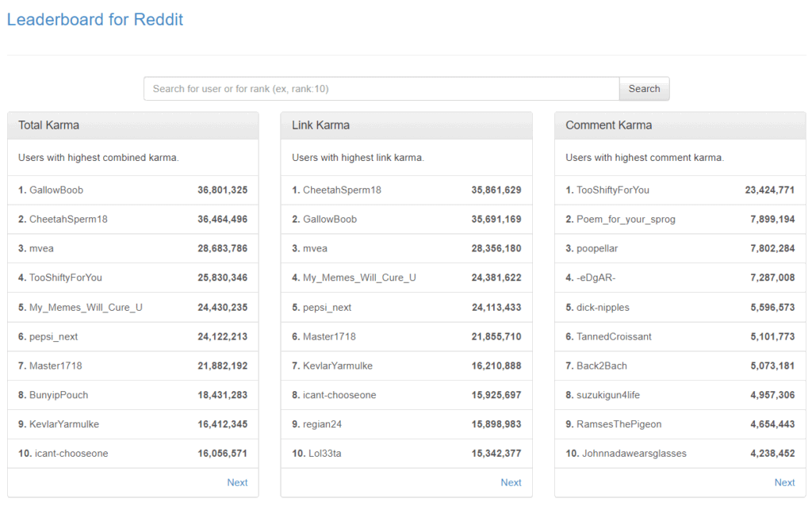812x506 pixels.
Task: Select icant-chooseone in the Total Karma list
Action: click(x=71, y=453)
